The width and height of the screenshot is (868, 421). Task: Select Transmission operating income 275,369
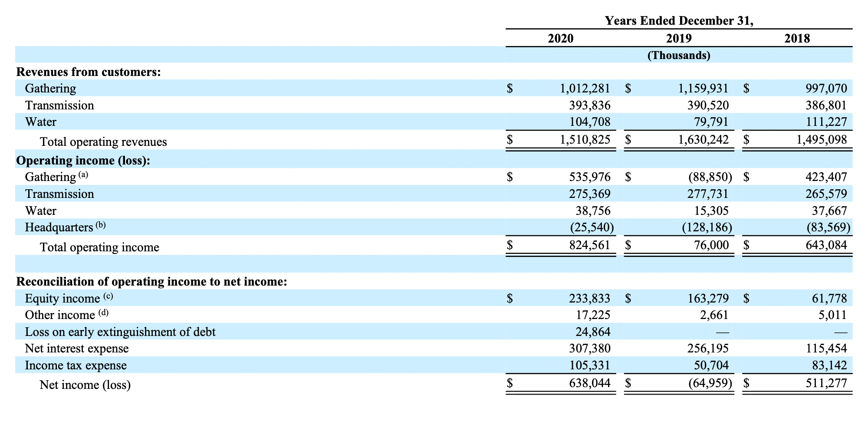click(590, 194)
